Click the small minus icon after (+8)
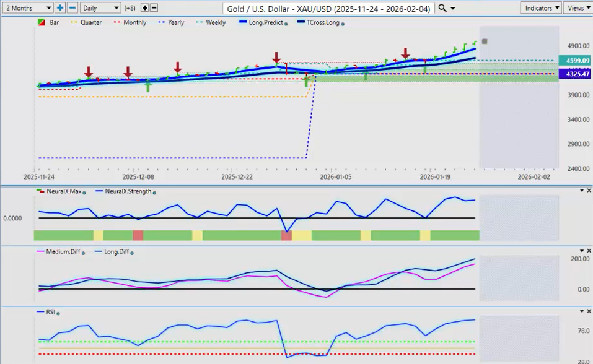Viewport: 593px width, 364px height. (x=154, y=8)
